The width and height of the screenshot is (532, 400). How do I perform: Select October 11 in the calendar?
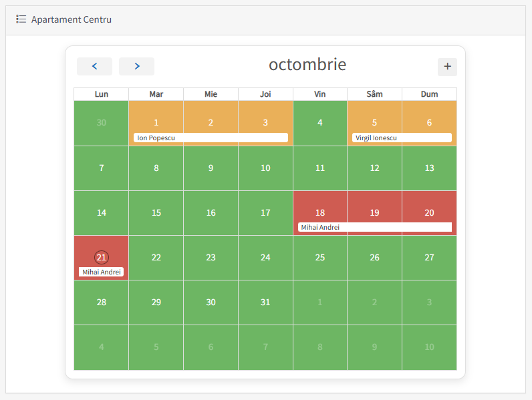tap(320, 168)
